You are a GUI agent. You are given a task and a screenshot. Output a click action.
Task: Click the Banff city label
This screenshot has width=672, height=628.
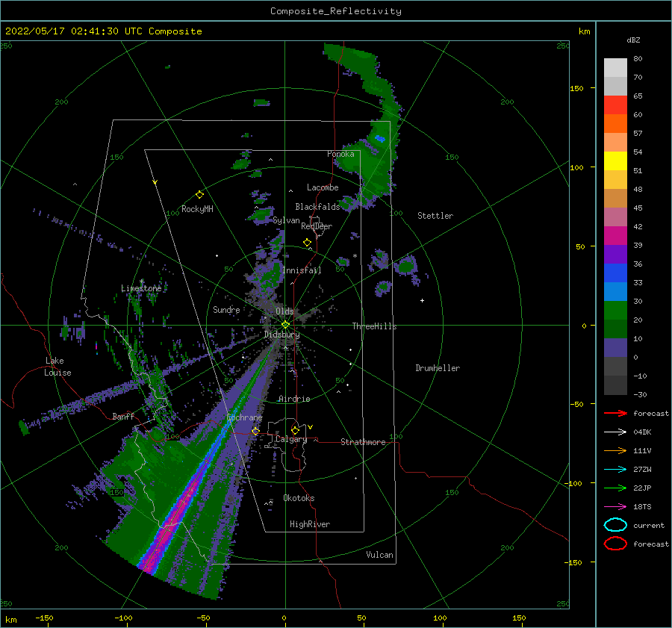click(123, 416)
